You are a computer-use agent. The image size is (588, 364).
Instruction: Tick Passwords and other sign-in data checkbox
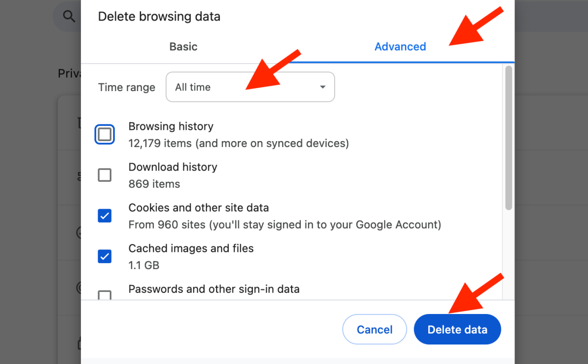[x=104, y=295]
